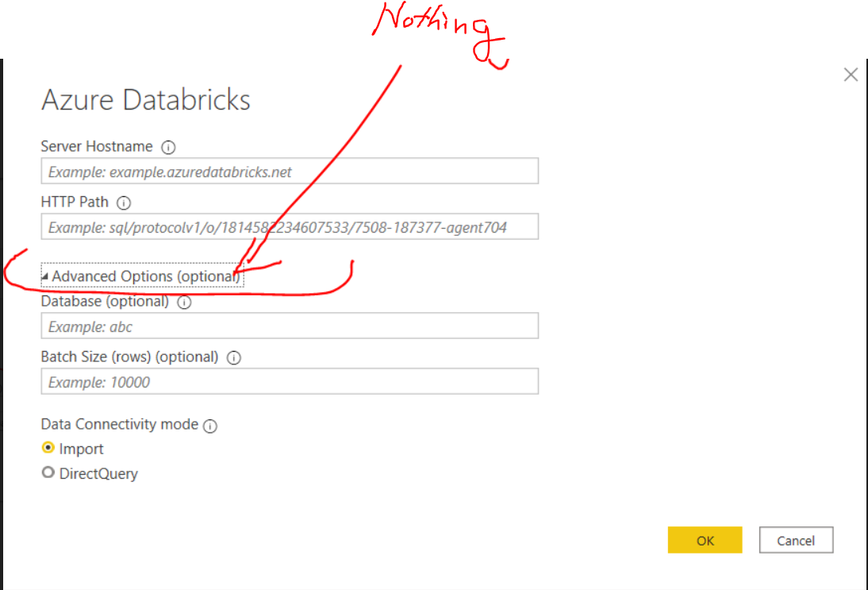868x590 pixels.
Task: Click the Server Hostname input field
Action: 289,171
